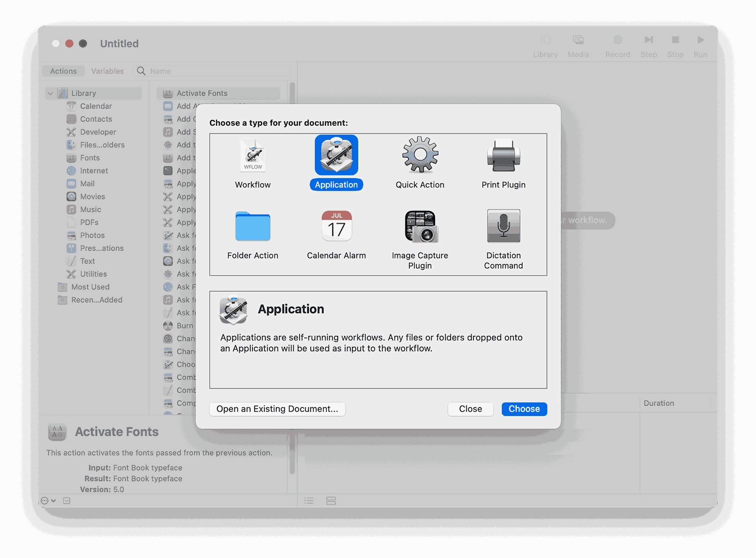Select the Workflow document type icon
The image size is (756, 558).
pos(253,155)
